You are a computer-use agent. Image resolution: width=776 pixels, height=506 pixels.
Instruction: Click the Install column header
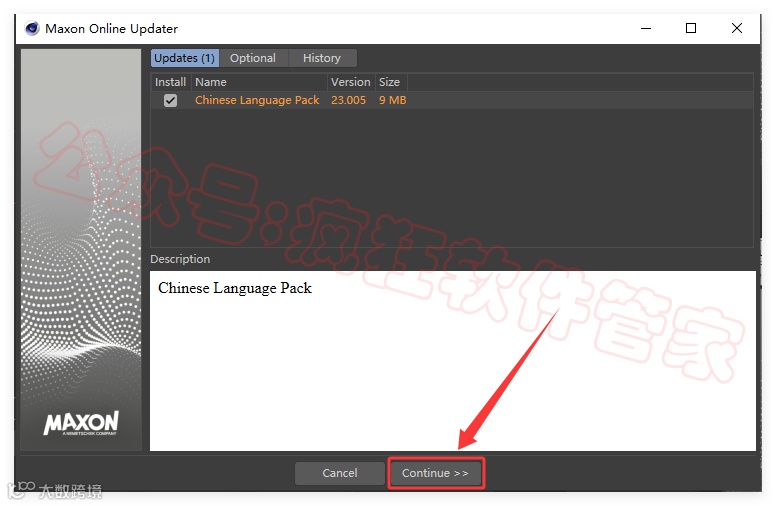pyautogui.click(x=170, y=82)
